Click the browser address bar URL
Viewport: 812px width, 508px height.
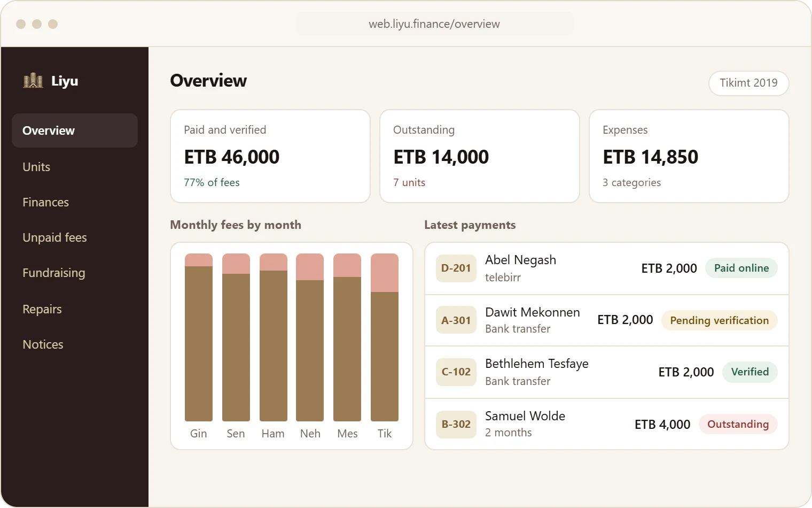tap(434, 24)
